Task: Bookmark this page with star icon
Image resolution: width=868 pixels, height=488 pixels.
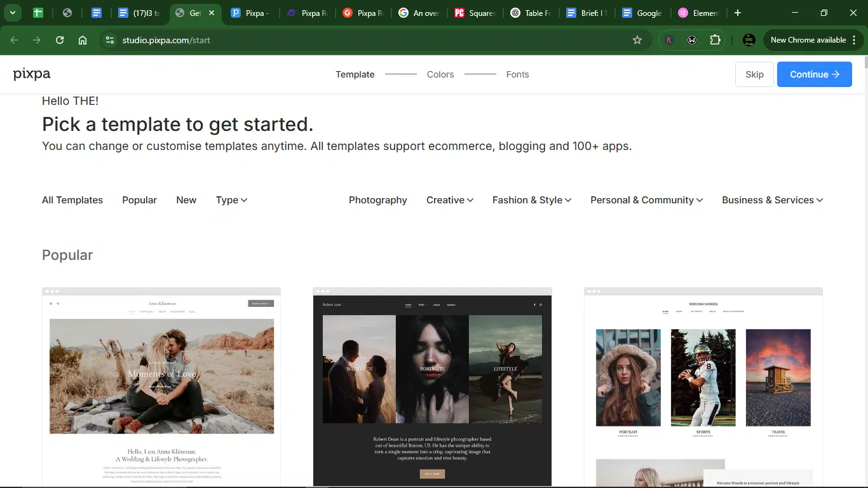Action: click(637, 40)
